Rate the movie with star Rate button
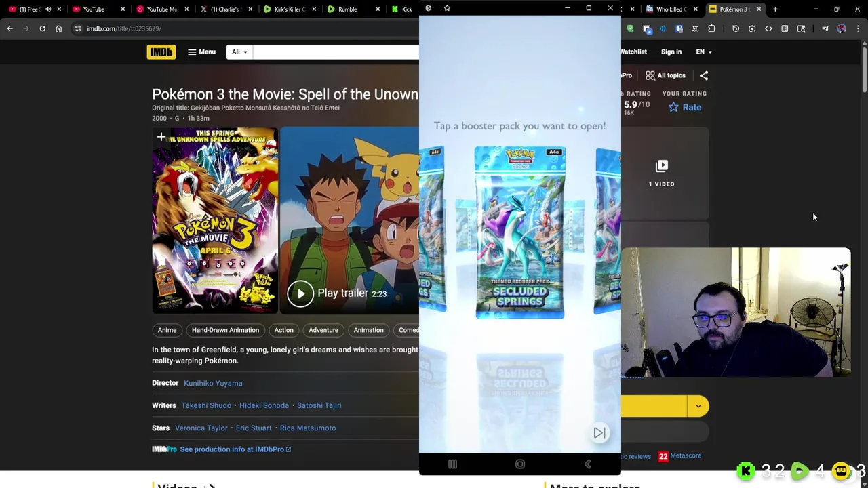 pyautogui.click(x=685, y=107)
